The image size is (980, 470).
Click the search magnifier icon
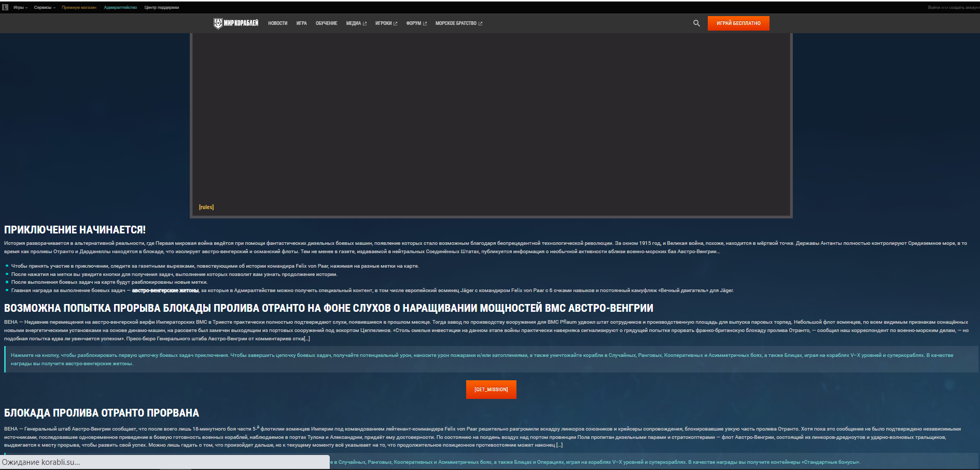coord(696,23)
